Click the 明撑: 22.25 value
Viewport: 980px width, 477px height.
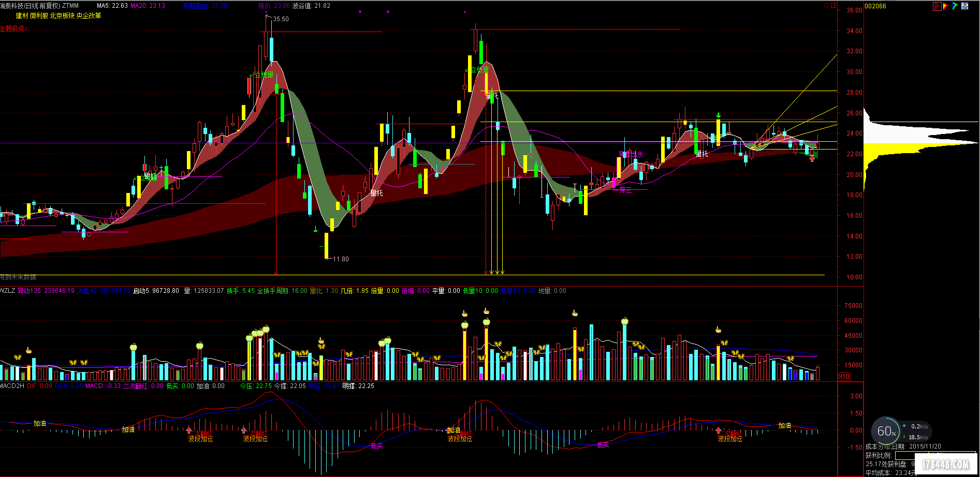click(358, 386)
